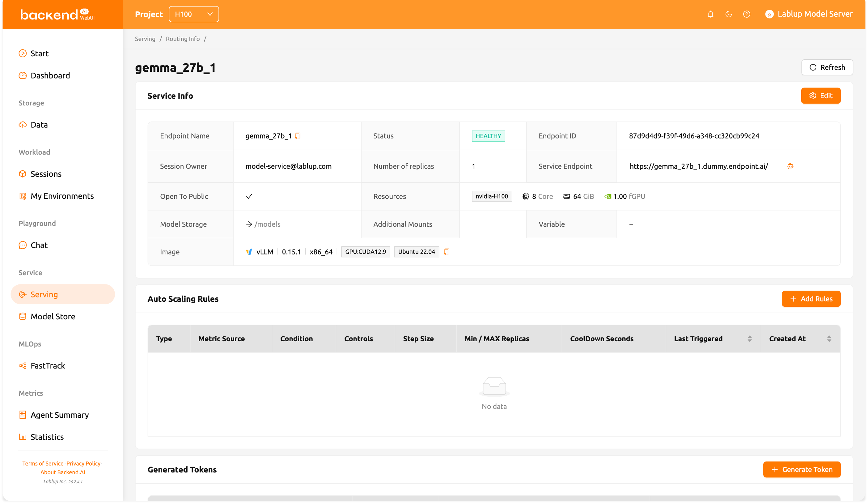Open chat test icon beside service endpoint
The width and height of the screenshot is (868, 503).
click(790, 166)
